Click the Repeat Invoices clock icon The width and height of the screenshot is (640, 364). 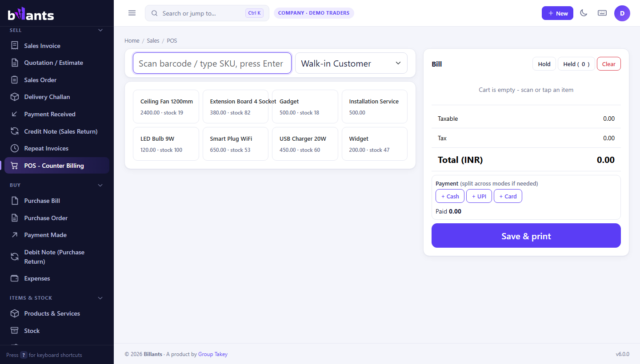tap(15, 148)
